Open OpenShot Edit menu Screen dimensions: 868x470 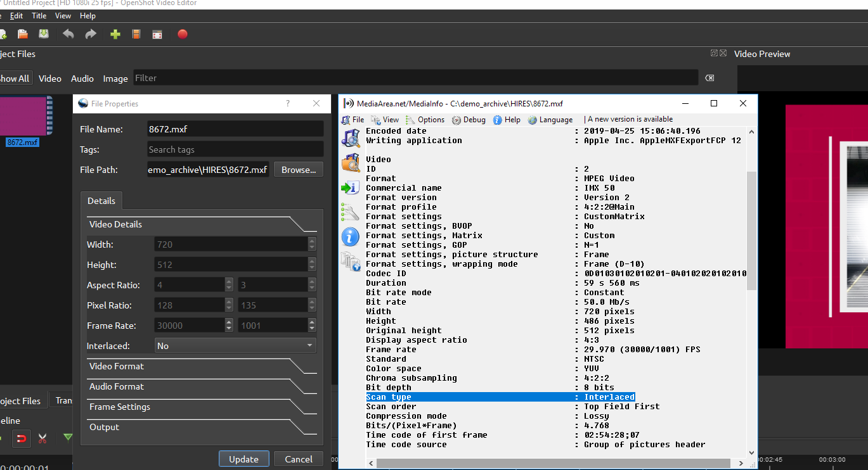[16, 15]
